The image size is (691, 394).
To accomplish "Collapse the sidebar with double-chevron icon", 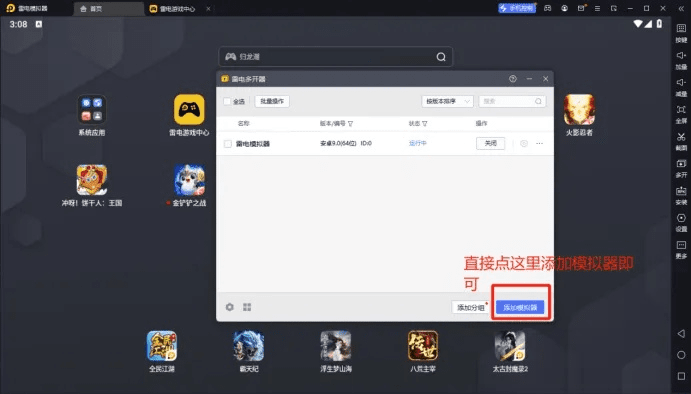I will click(x=681, y=8).
